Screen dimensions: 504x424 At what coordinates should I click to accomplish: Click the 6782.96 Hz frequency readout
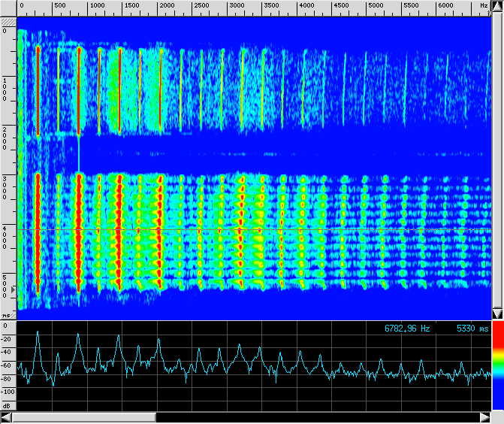pos(407,329)
